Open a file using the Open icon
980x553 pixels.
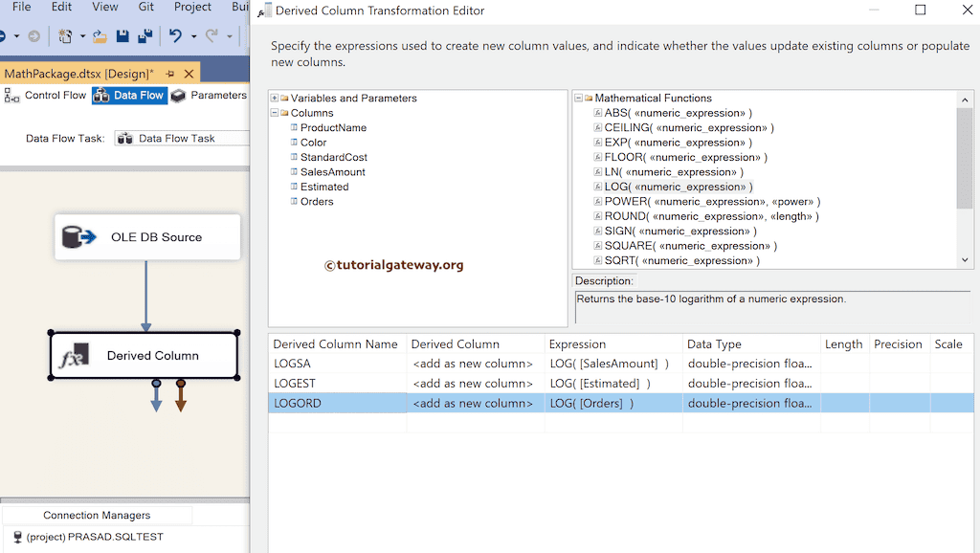tap(100, 36)
